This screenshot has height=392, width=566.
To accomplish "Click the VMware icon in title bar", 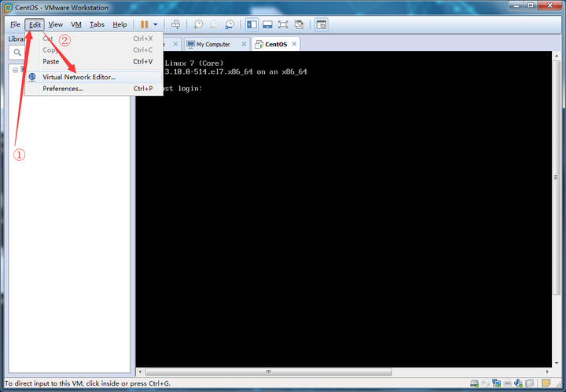I will [x=8, y=8].
